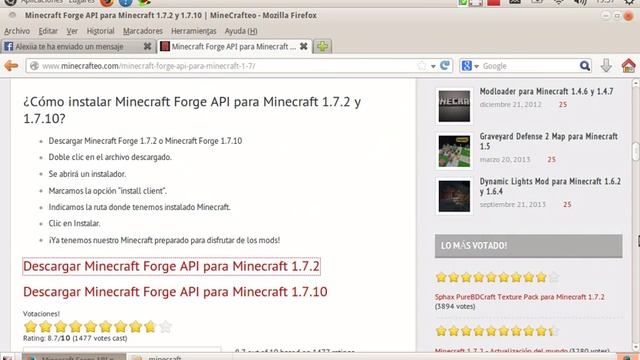Viewport: 640px width, 360px height.
Task: Click the '¿Cómo instalar Minecraft Forge API' heading
Action: (192, 110)
